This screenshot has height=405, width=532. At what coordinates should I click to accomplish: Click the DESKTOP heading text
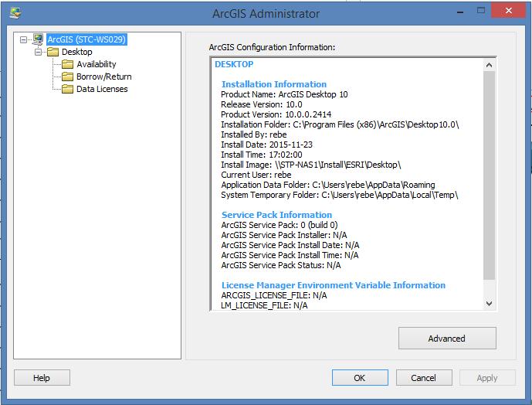(x=234, y=64)
